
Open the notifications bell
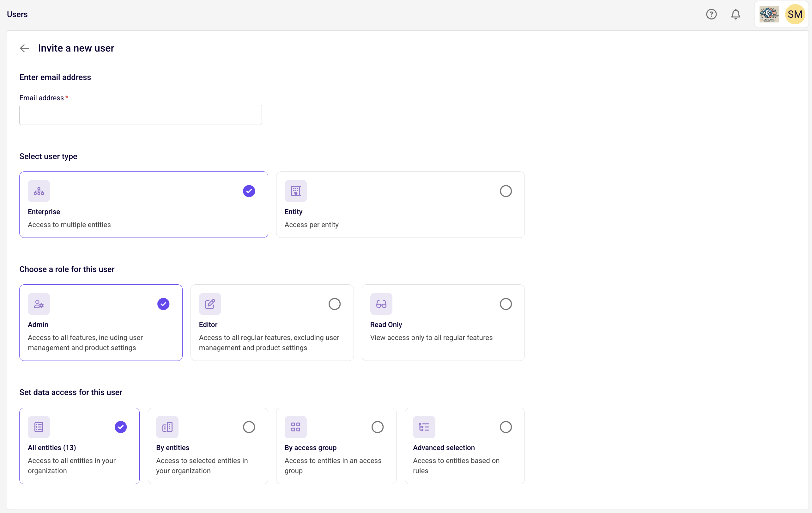point(736,14)
